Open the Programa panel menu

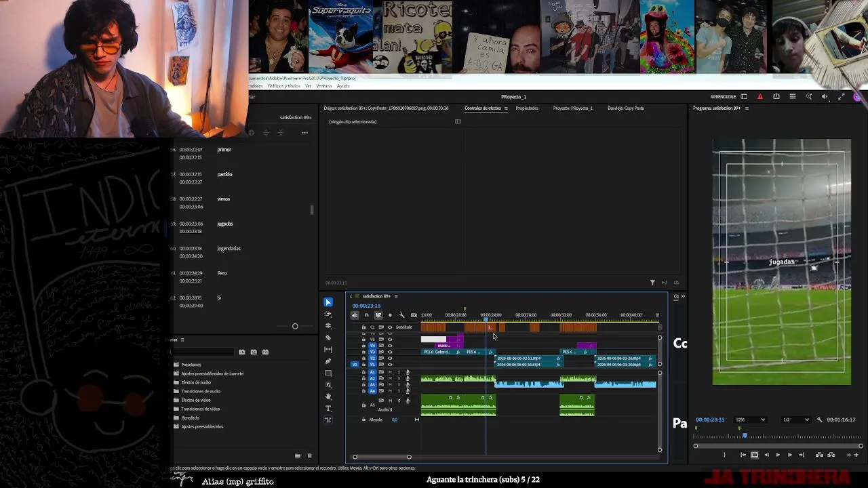coord(747,108)
